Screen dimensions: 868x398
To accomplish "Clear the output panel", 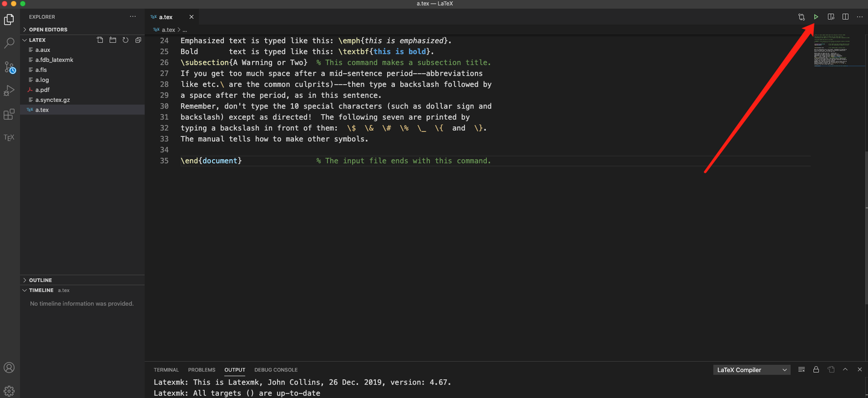I will click(x=801, y=370).
